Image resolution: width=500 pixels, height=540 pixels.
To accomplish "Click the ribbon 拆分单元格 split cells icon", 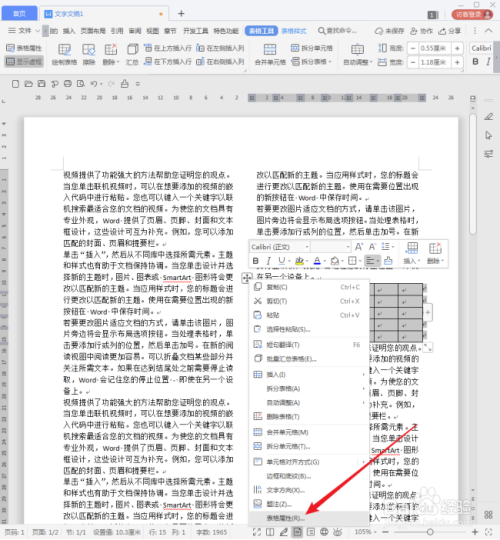I will (x=312, y=48).
